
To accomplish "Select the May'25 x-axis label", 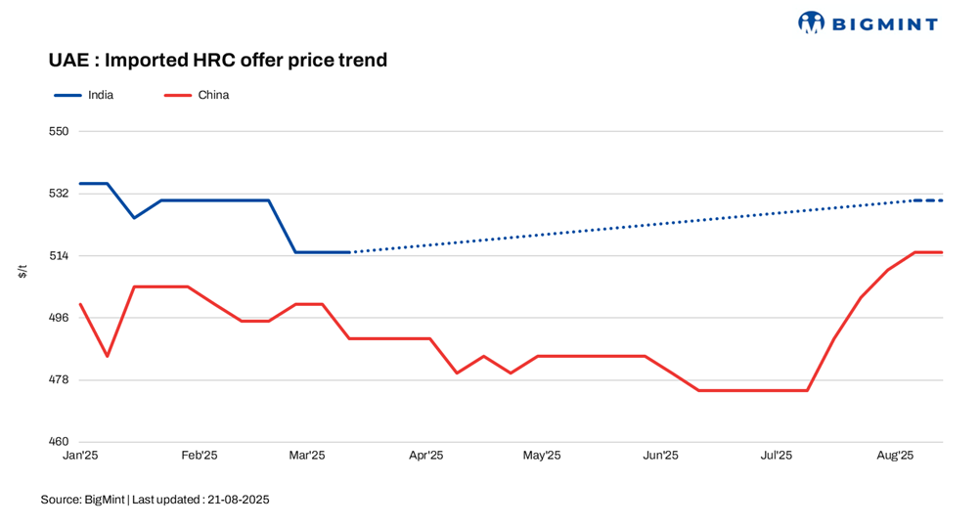I will 542,456.
